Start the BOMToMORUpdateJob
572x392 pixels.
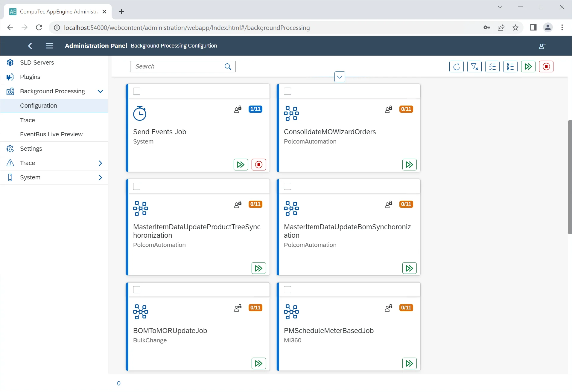coord(258,363)
